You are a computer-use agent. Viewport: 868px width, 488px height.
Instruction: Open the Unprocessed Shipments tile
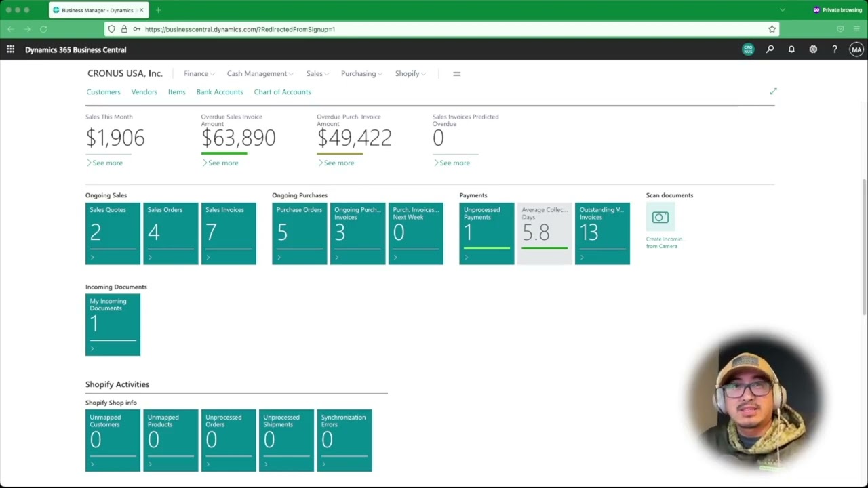click(286, 441)
